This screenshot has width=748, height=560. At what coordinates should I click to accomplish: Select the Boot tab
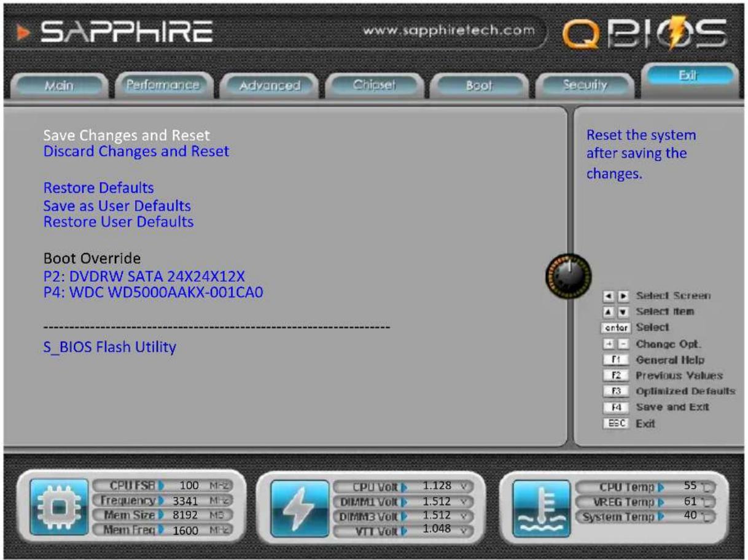(478, 86)
